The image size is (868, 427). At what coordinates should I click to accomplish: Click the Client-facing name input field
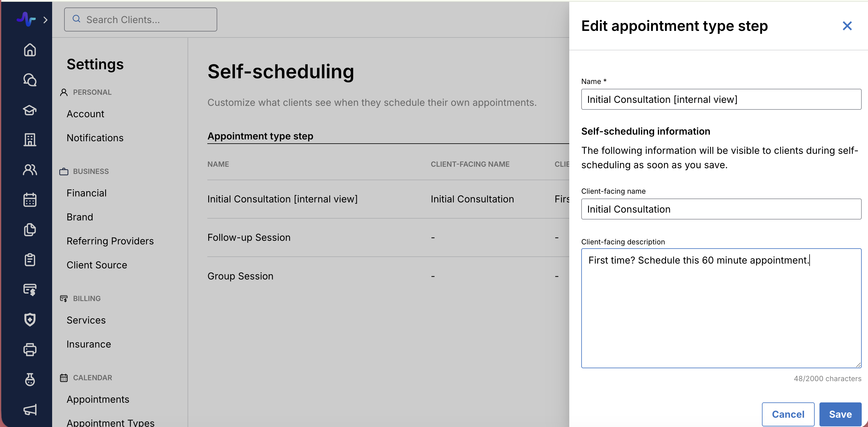coord(721,209)
